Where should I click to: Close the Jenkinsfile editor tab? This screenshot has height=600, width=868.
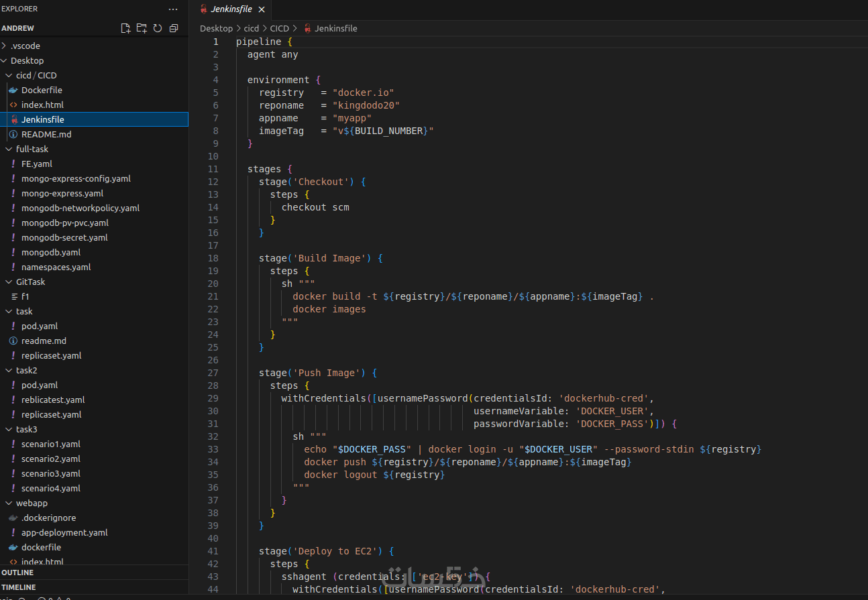[x=262, y=9]
